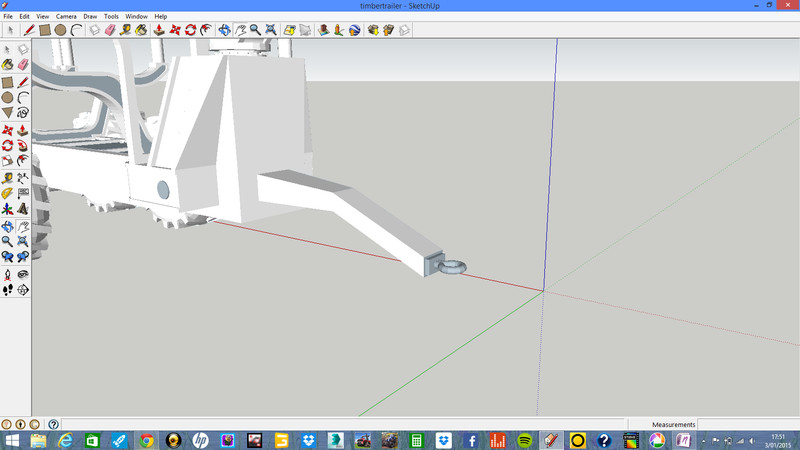Open the Draw menu
The image size is (800, 450).
click(90, 16)
